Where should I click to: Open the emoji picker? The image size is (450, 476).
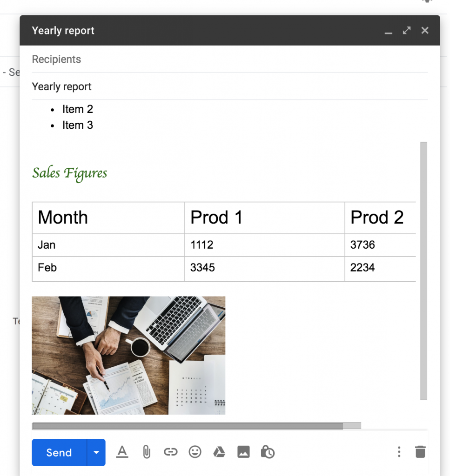[x=195, y=452]
